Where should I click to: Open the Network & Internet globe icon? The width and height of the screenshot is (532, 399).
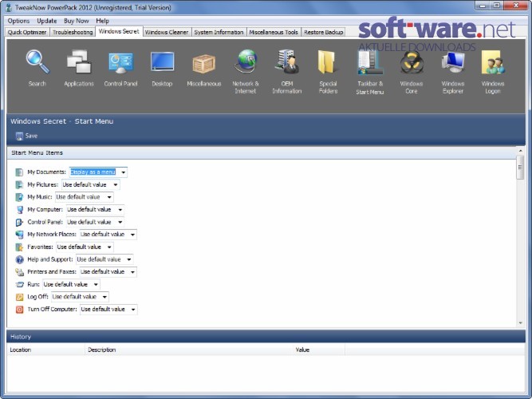(x=246, y=61)
